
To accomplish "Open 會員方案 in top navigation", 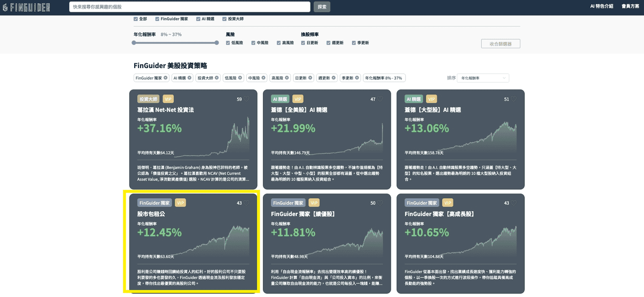I will tap(630, 6).
